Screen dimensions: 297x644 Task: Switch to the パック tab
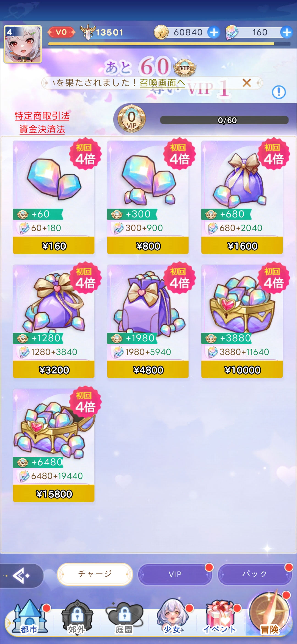pos(255,574)
